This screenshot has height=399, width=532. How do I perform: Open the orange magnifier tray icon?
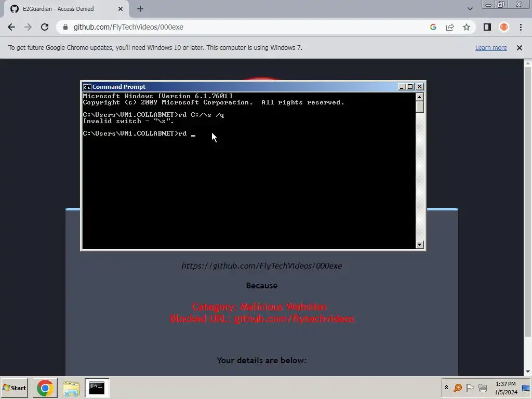[x=458, y=388]
